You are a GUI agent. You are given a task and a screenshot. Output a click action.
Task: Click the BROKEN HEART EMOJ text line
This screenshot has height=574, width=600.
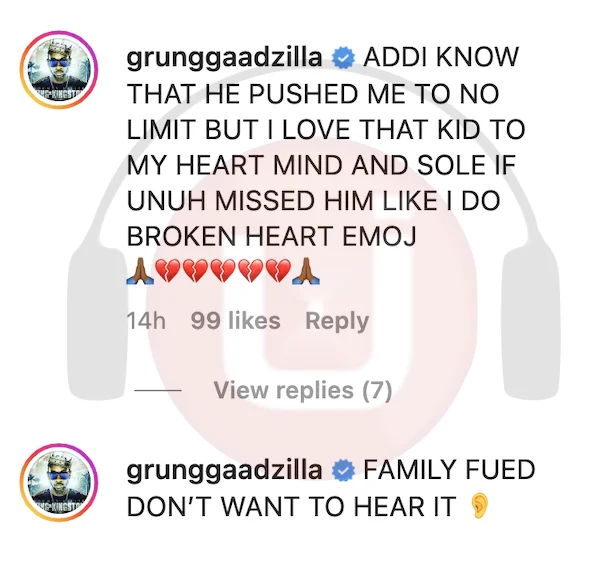(x=271, y=236)
